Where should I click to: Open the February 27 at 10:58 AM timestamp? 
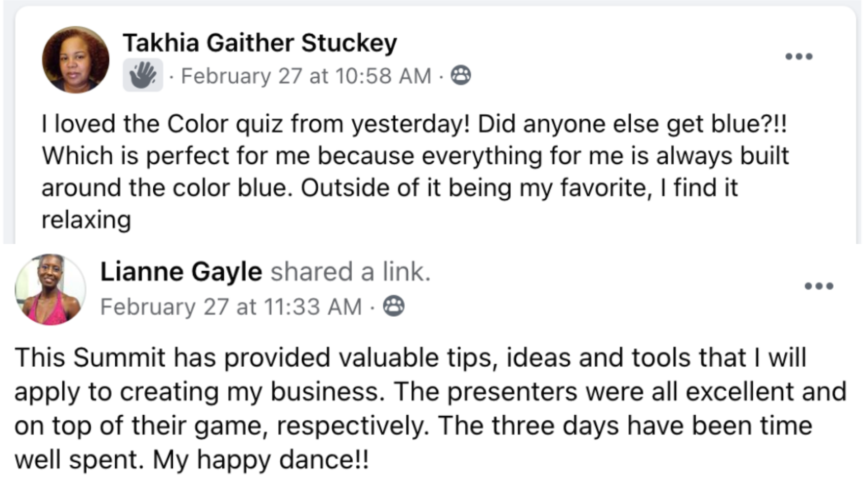pyautogui.click(x=306, y=76)
